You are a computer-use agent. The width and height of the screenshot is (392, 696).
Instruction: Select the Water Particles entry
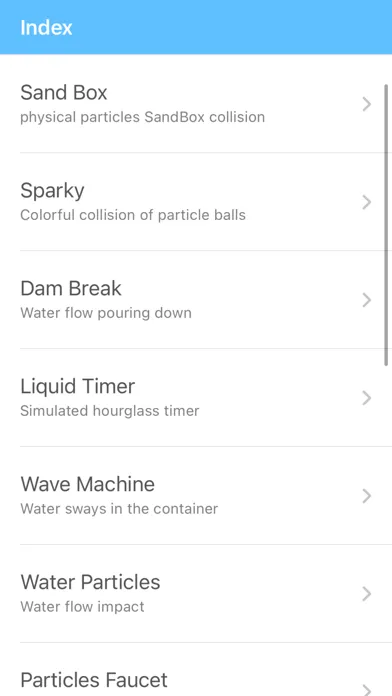(196, 594)
